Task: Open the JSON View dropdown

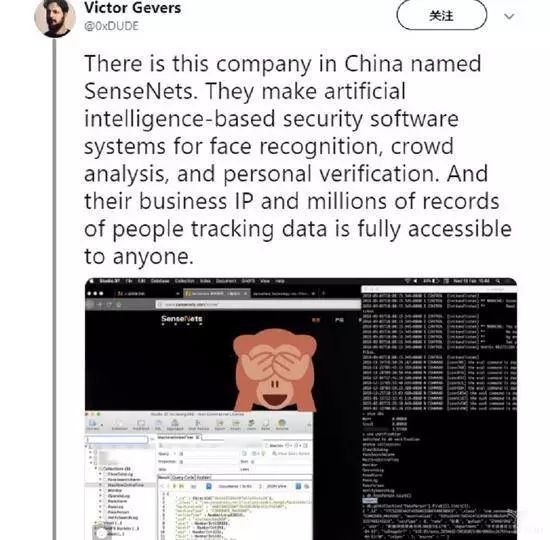Action: click(x=279, y=486)
